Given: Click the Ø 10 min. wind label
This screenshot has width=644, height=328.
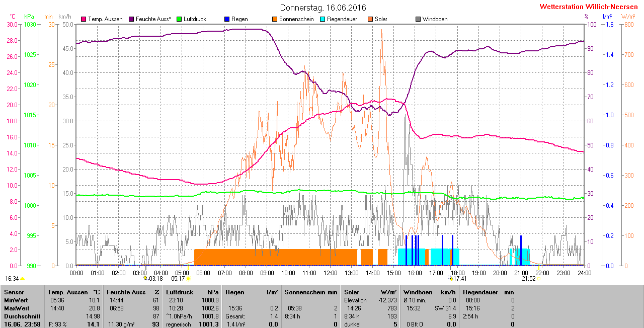Looking at the screenshot, I should click(415, 300).
